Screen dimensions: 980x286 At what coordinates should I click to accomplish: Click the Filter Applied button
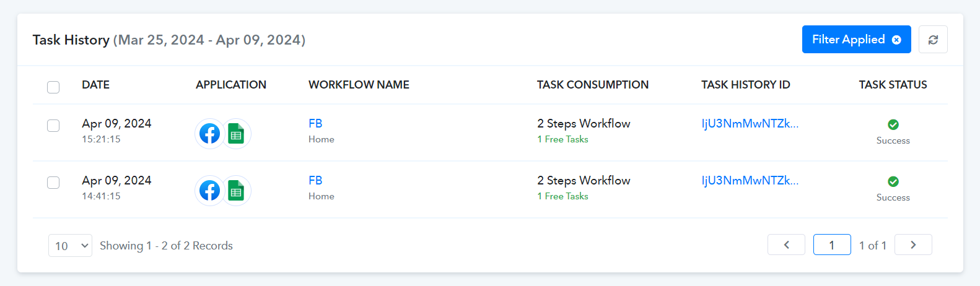tap(856, 40)
